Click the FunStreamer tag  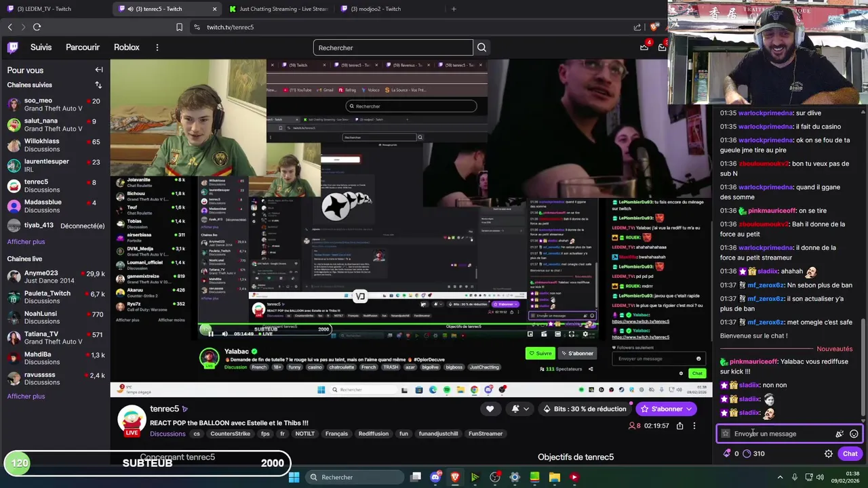(x=486, y=434)
